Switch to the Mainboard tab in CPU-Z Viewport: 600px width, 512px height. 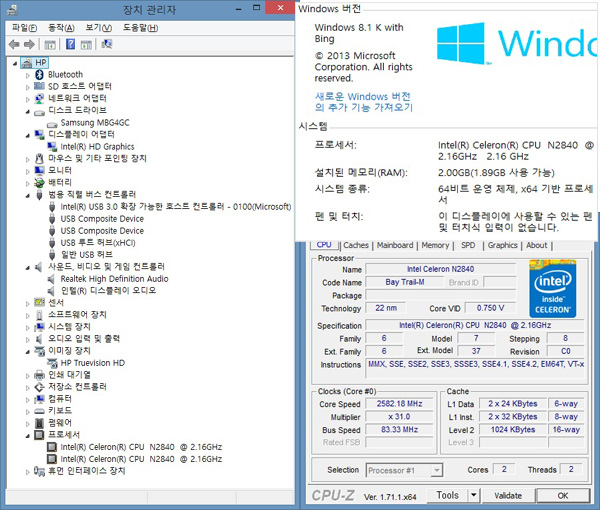click(x=395, y=245)
